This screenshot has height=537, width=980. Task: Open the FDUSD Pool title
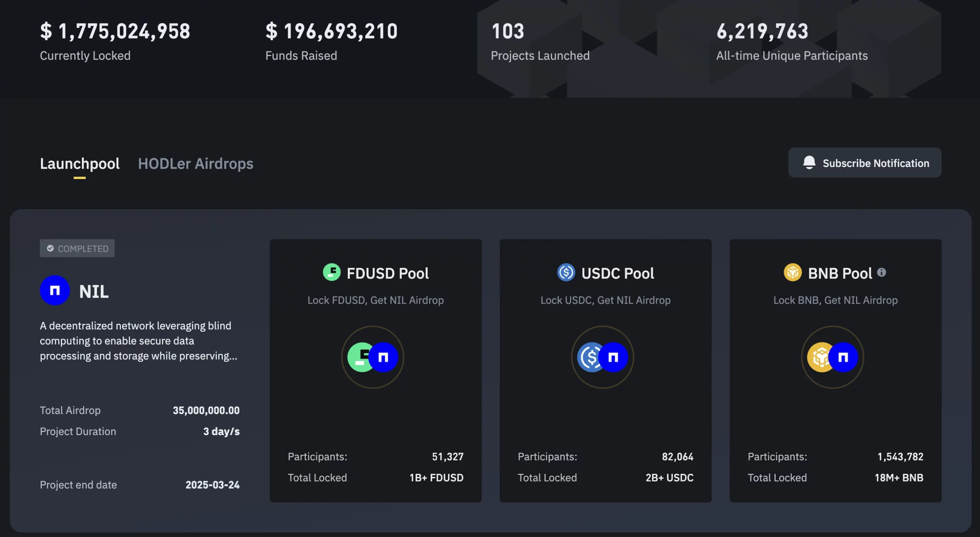[x=387, y=273]
